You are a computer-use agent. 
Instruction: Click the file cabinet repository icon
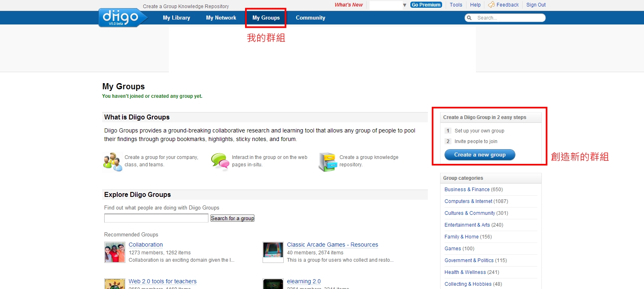(328, 162)
